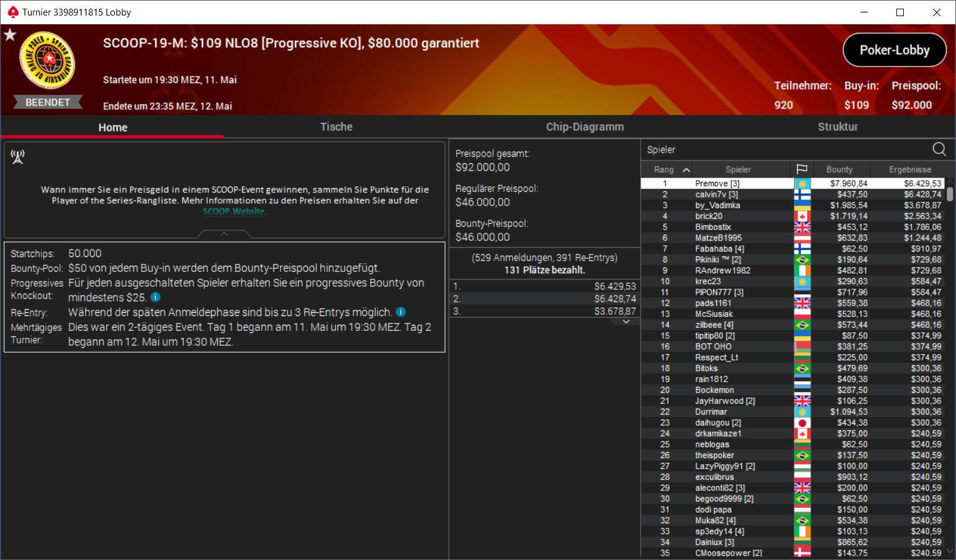Click first place payout $6.429,53
This screenshot has width=956, height=560.
click(x=615, y=286)
